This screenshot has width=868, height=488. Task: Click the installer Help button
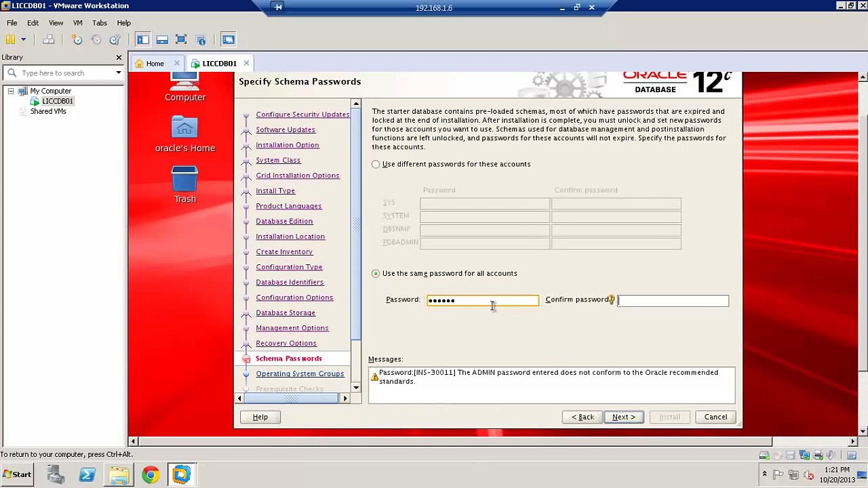point(260,418)
